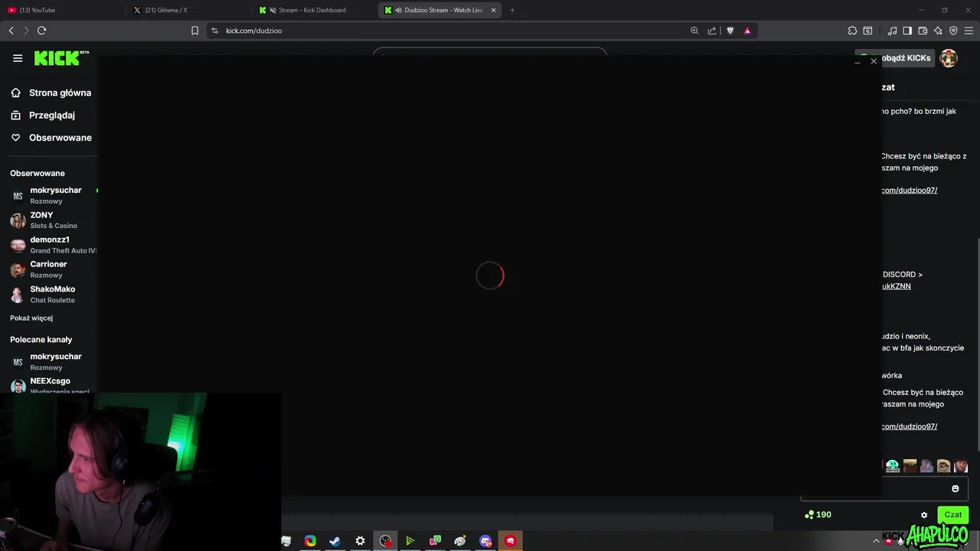Open Steam from the taskbar
Image resolution: width=980 pixels, height=551 pixels.
point(335,541)
